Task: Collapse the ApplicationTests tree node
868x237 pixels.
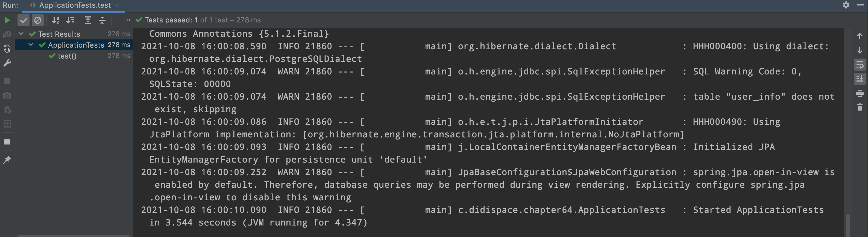Action: [31, 45]
